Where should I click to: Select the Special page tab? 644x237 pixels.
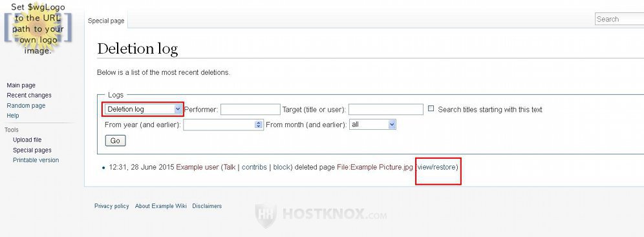pos(106,21)
